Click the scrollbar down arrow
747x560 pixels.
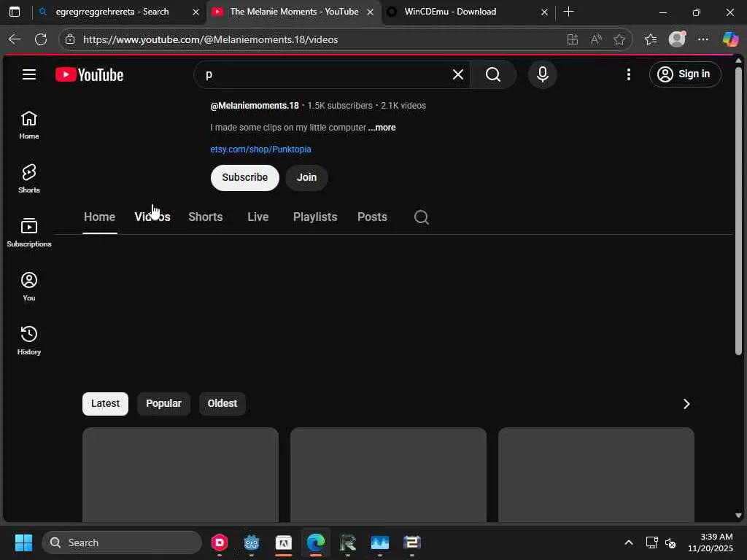[738, 516]
